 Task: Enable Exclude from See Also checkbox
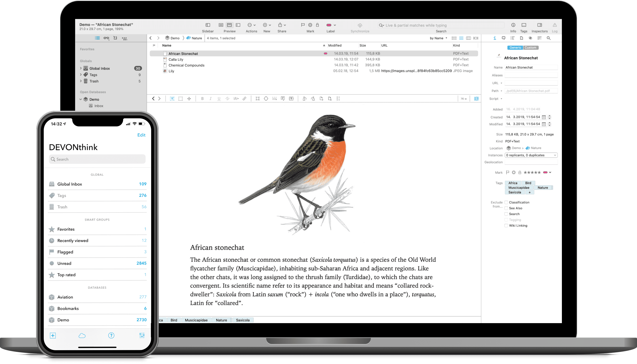tap(506, 208)
